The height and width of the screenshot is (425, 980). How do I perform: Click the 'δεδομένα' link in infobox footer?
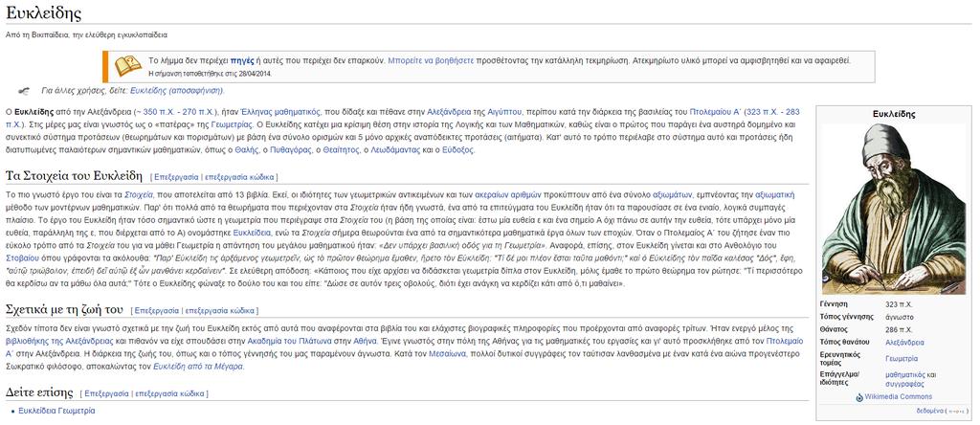[930, 412]
